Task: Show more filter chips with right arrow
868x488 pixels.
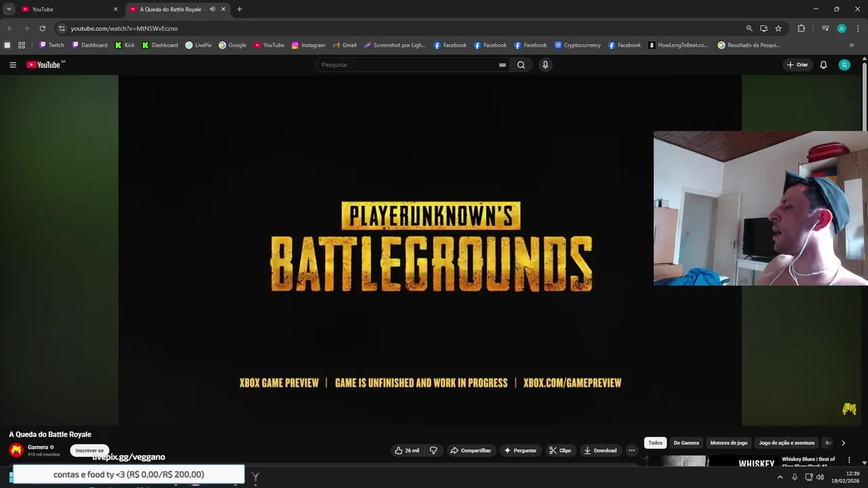Action: (x=843, y=443)
